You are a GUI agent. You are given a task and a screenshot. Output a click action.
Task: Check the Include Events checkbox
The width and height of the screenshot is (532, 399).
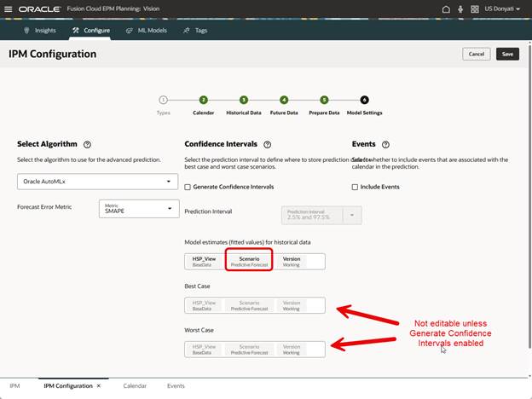356,187
